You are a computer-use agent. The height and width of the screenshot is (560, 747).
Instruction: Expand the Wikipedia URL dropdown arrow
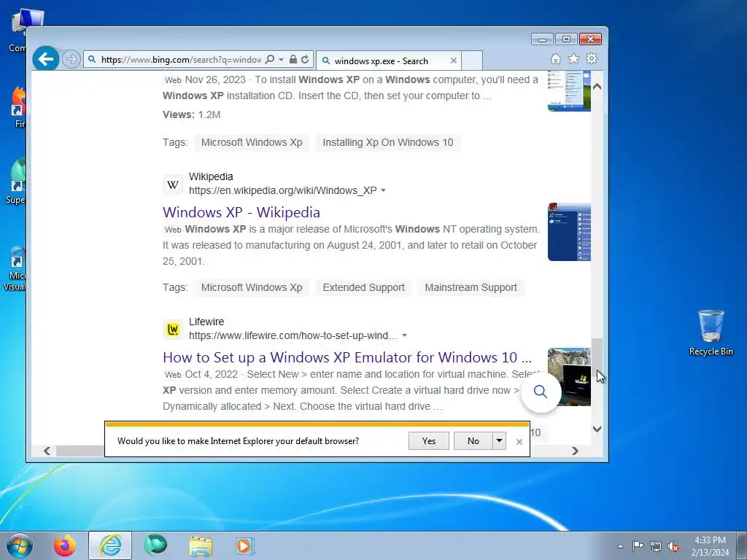(384, 190)
